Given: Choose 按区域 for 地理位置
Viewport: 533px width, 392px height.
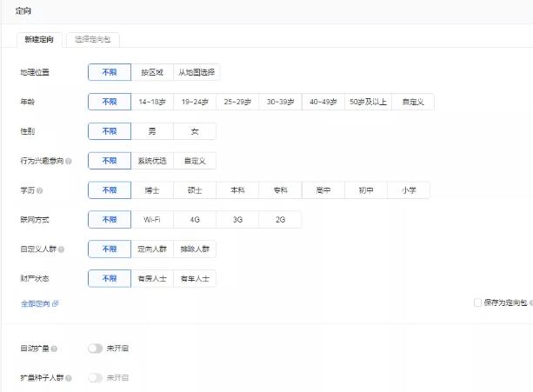Looking at the screenshot, I should pos(151,72).
